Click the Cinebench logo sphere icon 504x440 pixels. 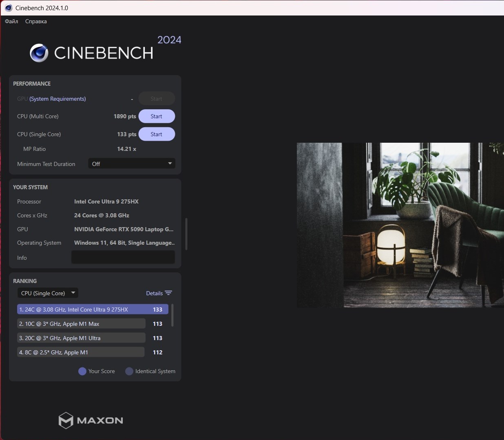(x=39, y=53)
